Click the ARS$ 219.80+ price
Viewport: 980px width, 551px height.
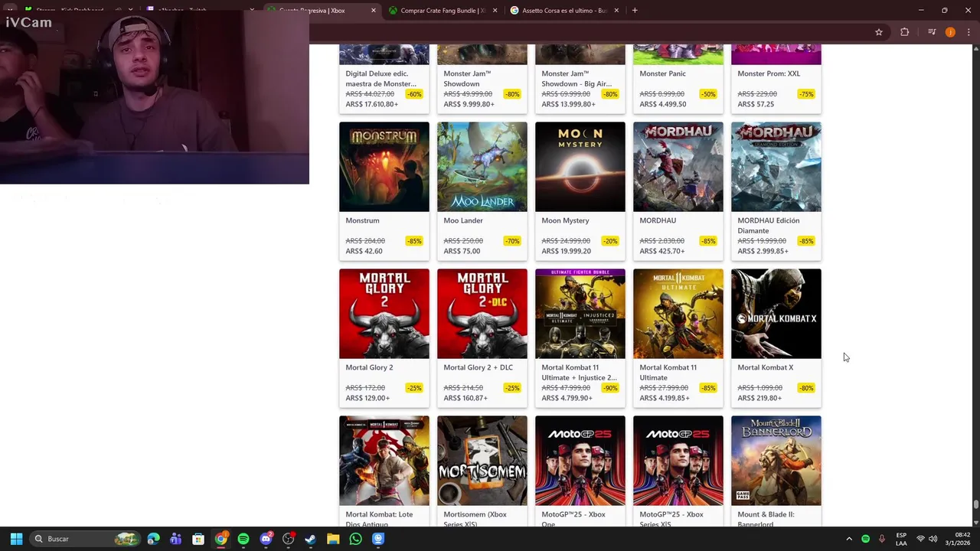click(x=759, y=398)
